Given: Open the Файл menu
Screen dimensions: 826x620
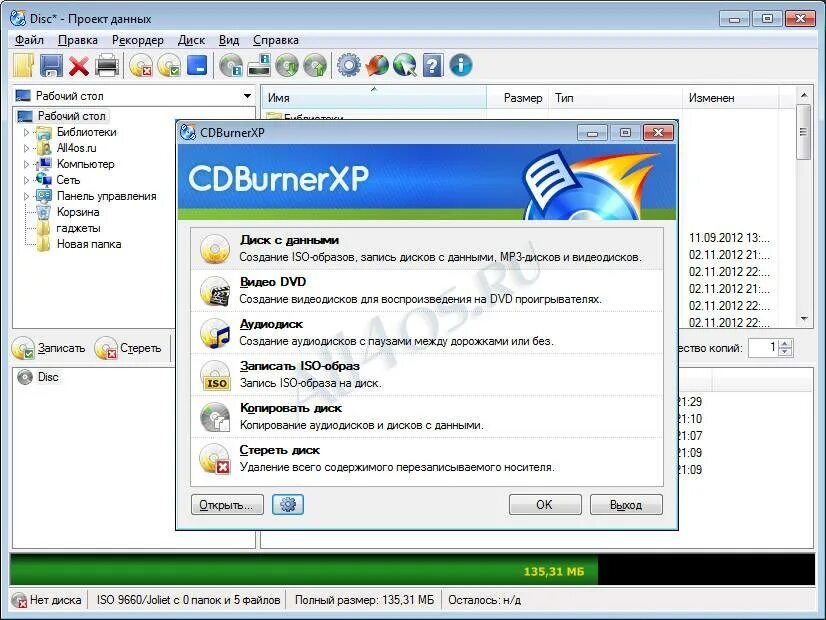Looking at the screenshot, I should tap(30, 40).
